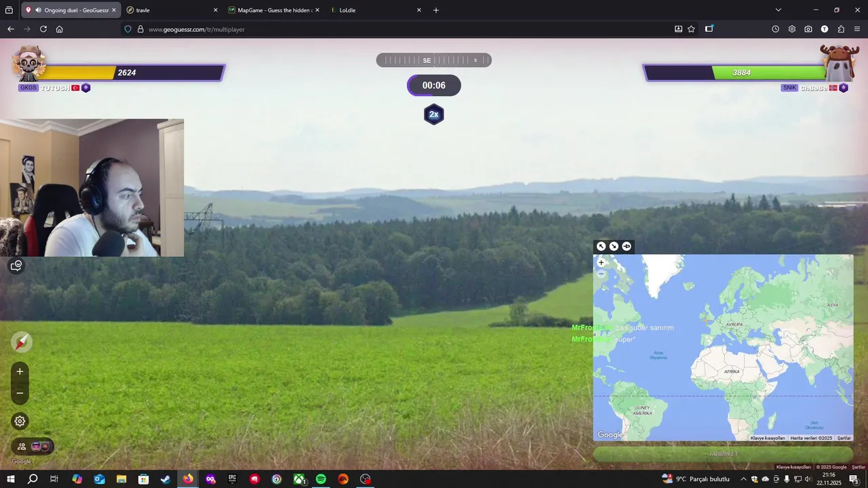Open the Firefox hamburger menu
This screenshot has height=488, width=868.
click(x=858, y=29)
